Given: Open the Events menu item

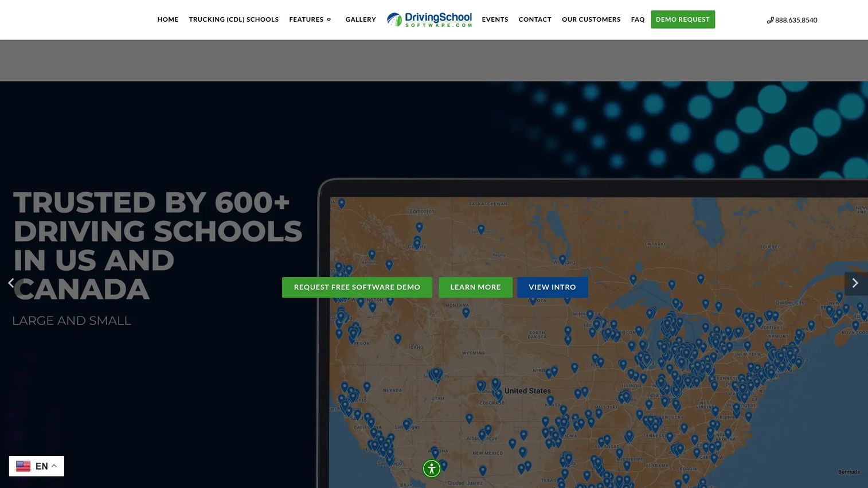Looking at the screenshot, I should click(x=495, y=19).
